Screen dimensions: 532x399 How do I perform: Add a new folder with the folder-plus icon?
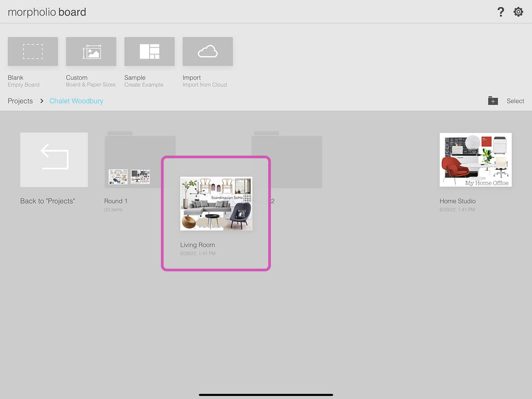(x=493, y=101)
